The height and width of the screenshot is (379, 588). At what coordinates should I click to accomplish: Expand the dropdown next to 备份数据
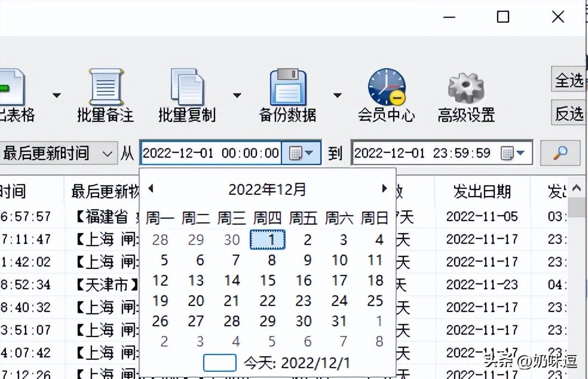(x=338, y=94)
